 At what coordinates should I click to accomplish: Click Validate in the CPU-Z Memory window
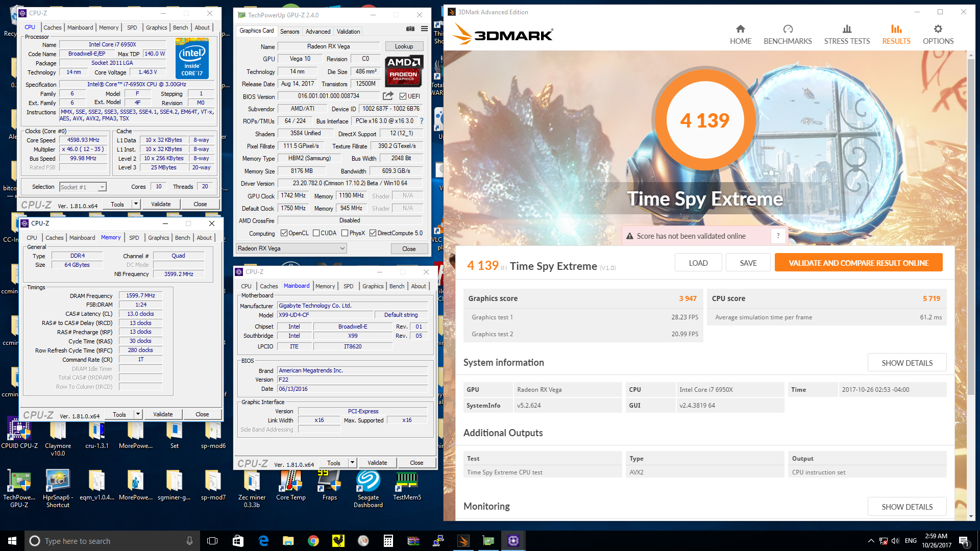(163, 414)
